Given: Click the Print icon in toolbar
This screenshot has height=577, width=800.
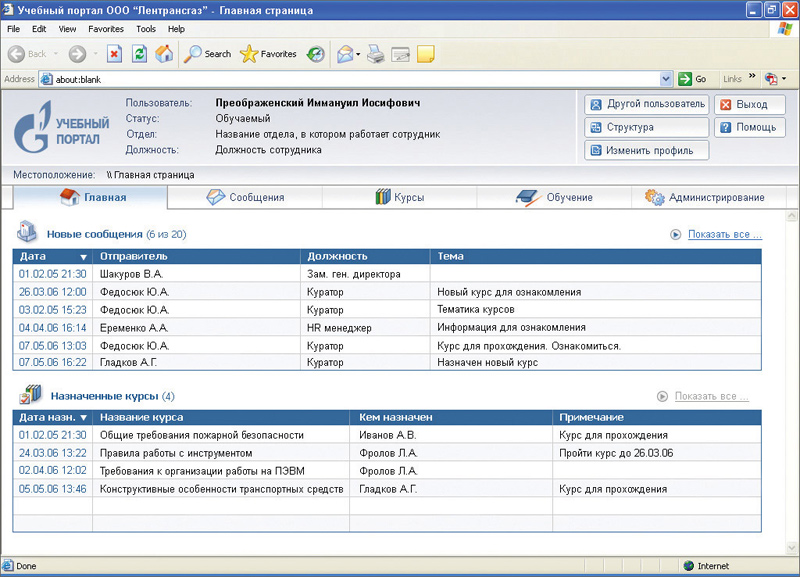Looking at the screenshot, I should pyautogui.click(x=376, y=54).
